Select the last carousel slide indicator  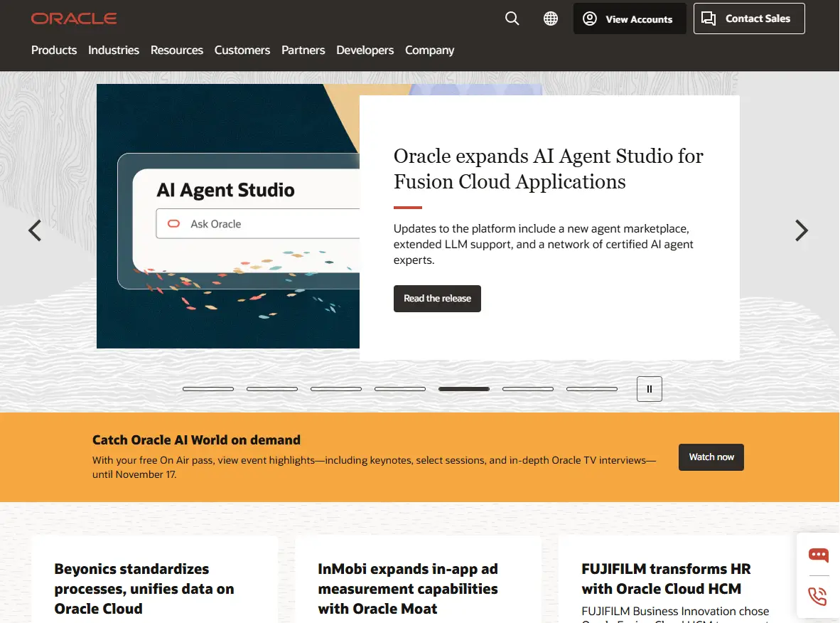(592, 389)
